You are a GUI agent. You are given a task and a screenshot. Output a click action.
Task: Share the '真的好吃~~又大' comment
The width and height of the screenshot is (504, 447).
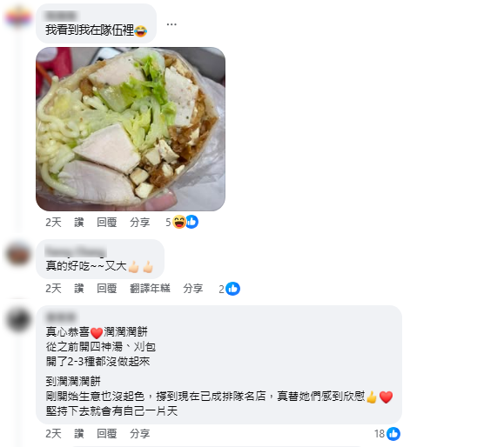(193, 289)
